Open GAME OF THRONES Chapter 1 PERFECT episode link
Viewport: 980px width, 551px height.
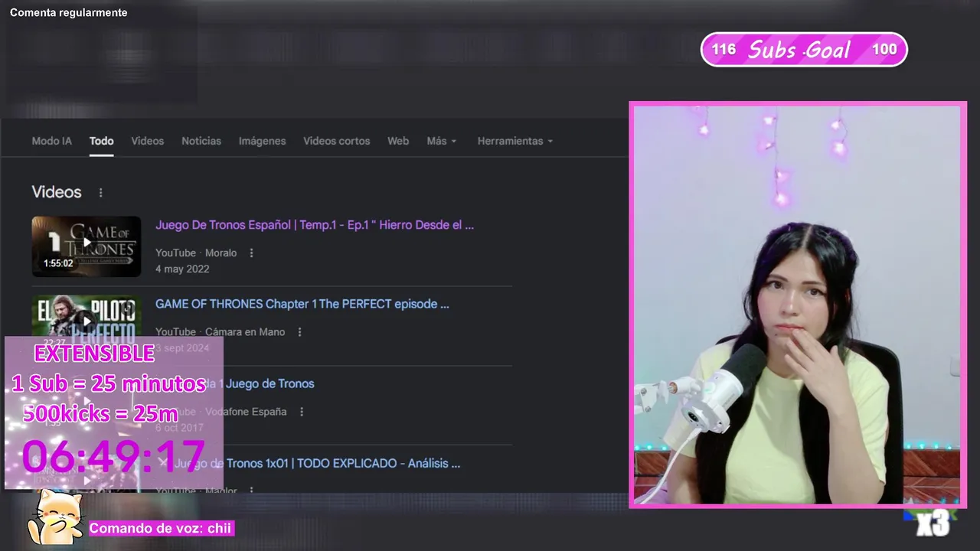click(302, 304)
